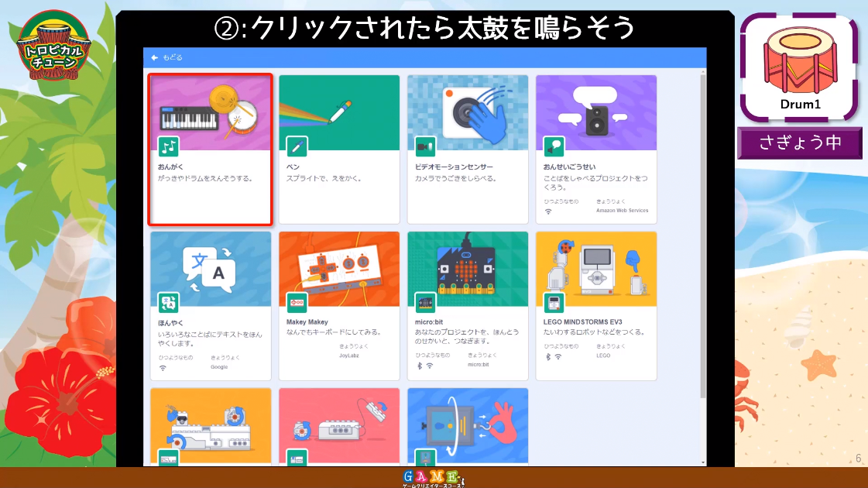
Task: Select LEGO MINDSTORMS EV3 extension title
Action: pos(583,321)
